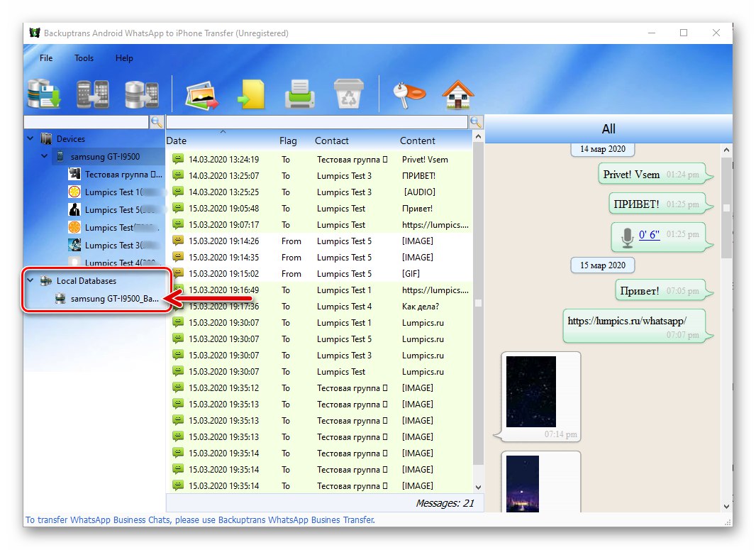The width and height of the screenshot is (756, 550).
Task: Click the application butterfly icon in the title bar
Action: 35,33
